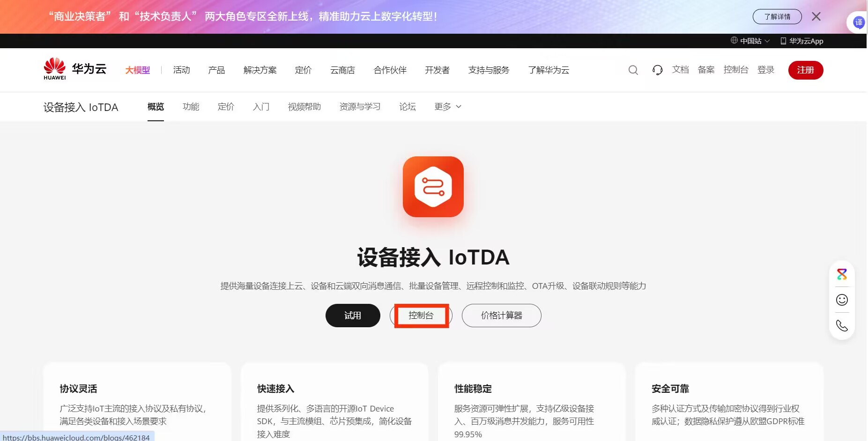
Task: Click the red 注册 button
Action: [806, 70]
